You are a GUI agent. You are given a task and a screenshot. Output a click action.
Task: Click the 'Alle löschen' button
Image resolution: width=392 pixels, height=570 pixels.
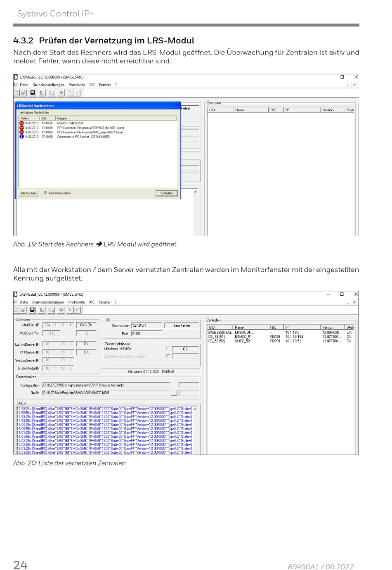click(x=28, y=193)
